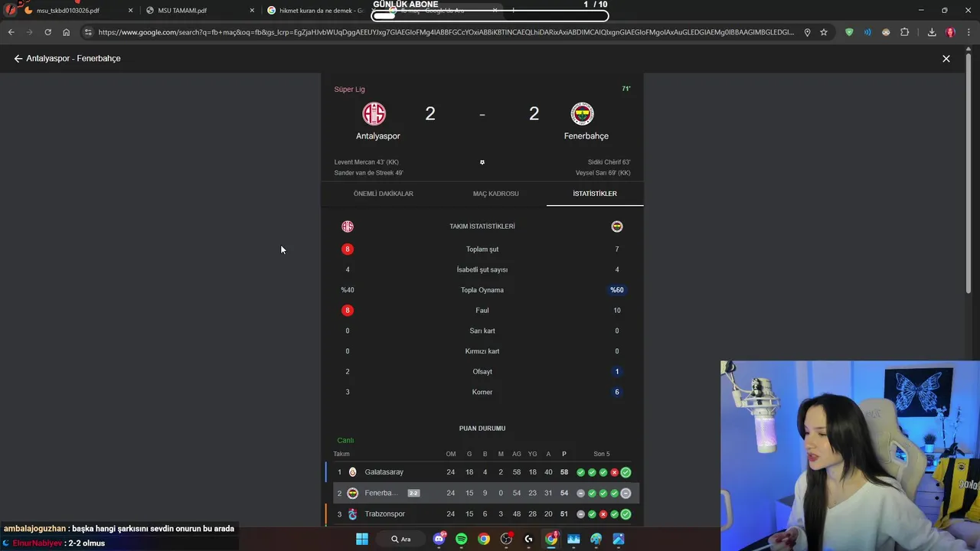This screenshot has height=551, width=980.
Task: Click the Fenerbahçe club logo in the scoreboard
Action: (x=583, y=114)
